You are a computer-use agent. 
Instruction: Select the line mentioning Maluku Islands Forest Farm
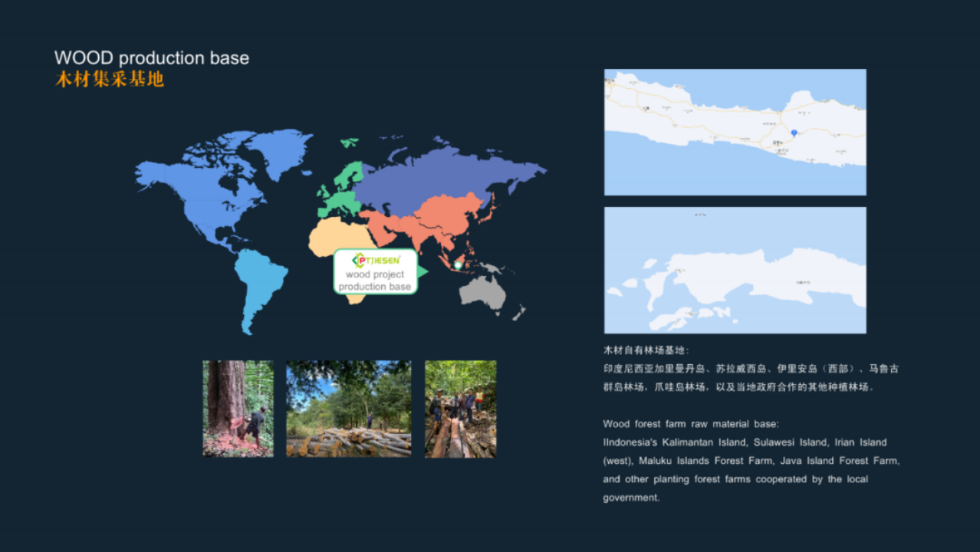(751, 461)
